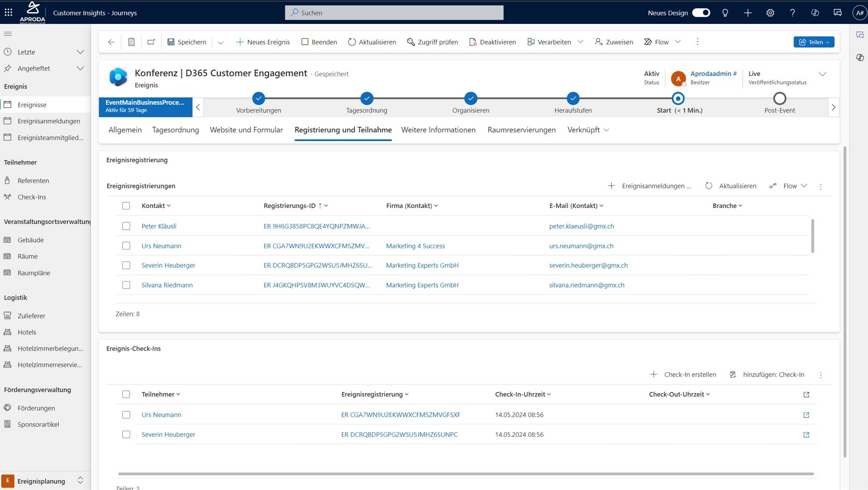Open the Kontakt column header dropdown
The height and width of the screenshot is (490, 868).
pyautogui.click(x=169, y=205)
